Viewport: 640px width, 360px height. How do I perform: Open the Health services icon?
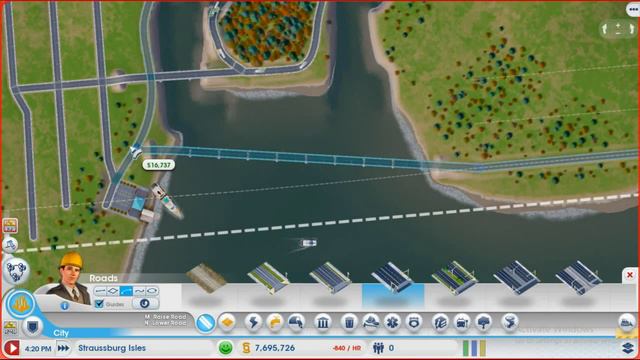[392, 322]
